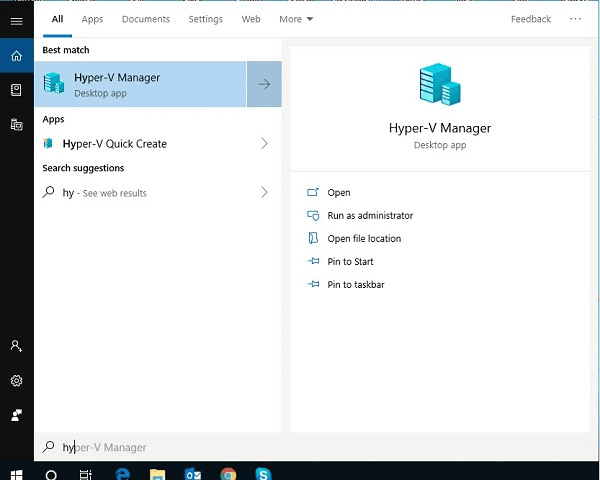
Task: Click the Open action icon
Action: pos(313,192)
